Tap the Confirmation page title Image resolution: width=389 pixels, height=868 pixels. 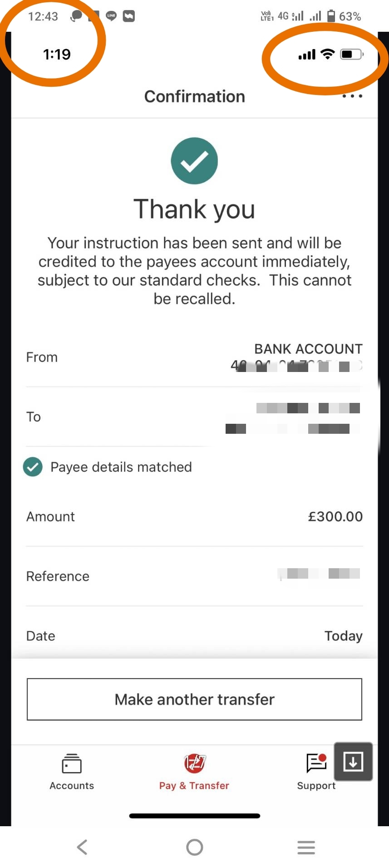click(x=195, y=96)
